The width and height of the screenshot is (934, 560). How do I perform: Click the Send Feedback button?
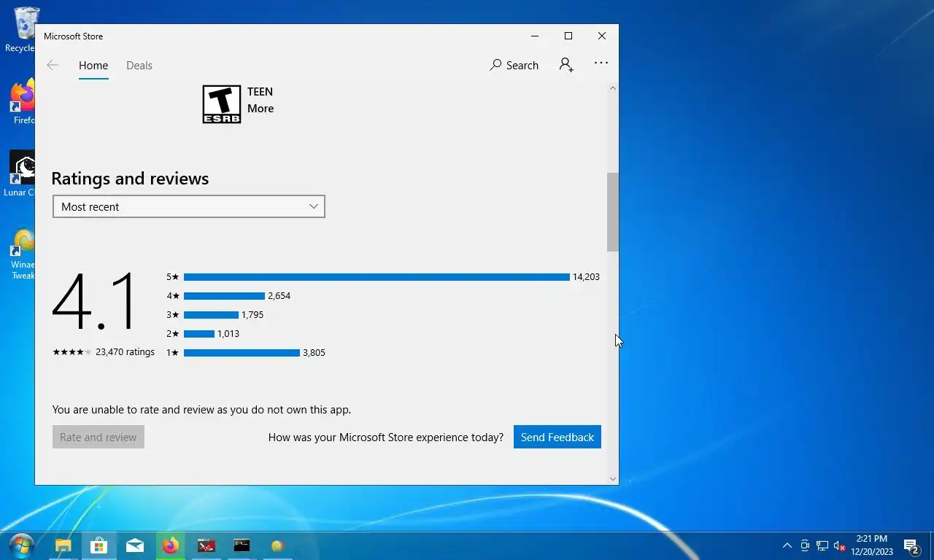[557, 437]
